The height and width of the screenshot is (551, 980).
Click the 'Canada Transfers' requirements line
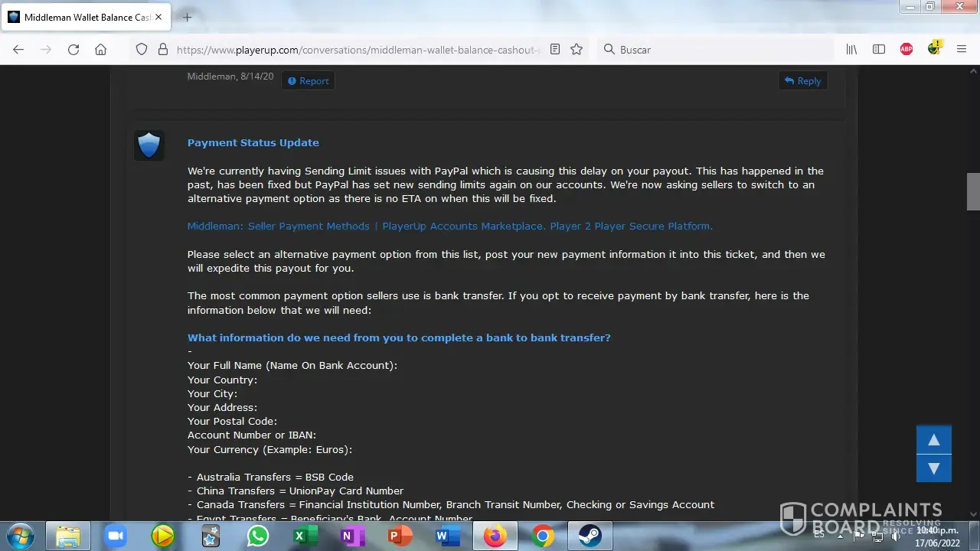tap(451, 505)
